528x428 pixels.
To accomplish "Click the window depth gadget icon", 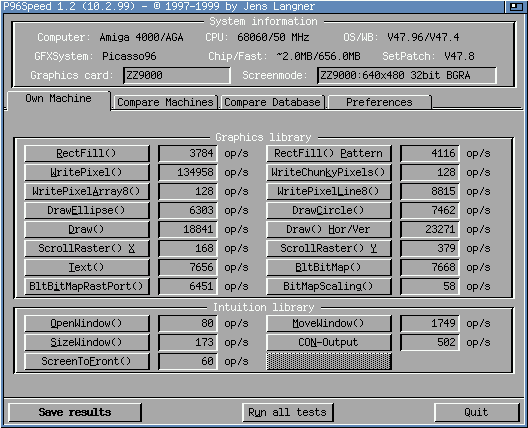I will (x=516, y=6).
